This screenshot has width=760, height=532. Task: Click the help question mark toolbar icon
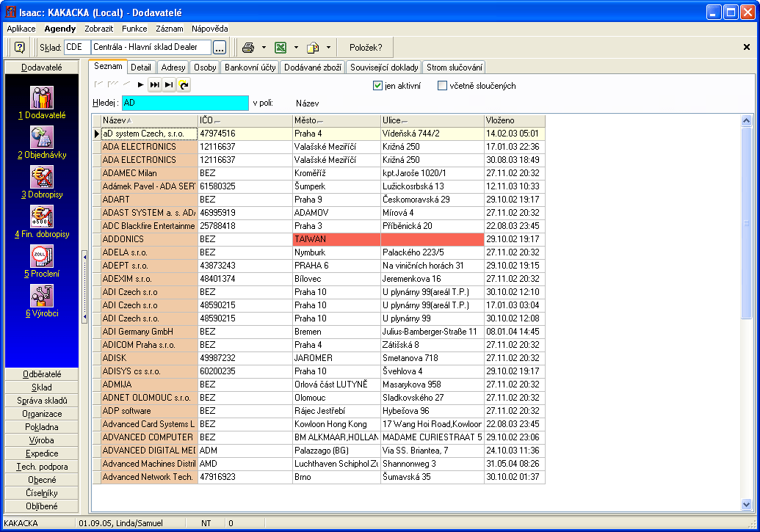tap(20, 47)
